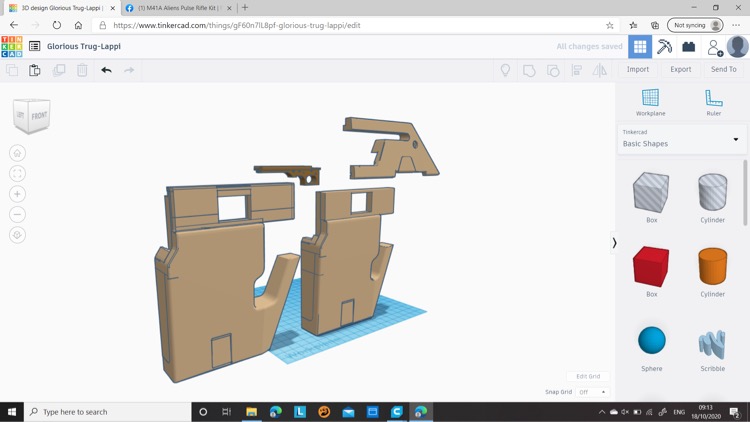Open the browser Favorites list icon
Image resolution: width=750 pixels, height=422 pixels.
click(633, 25)
